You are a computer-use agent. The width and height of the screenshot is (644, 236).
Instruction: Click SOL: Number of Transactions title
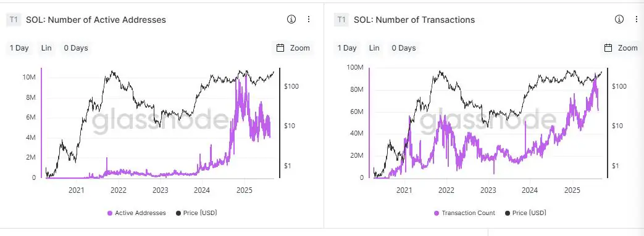coord(414,20)
